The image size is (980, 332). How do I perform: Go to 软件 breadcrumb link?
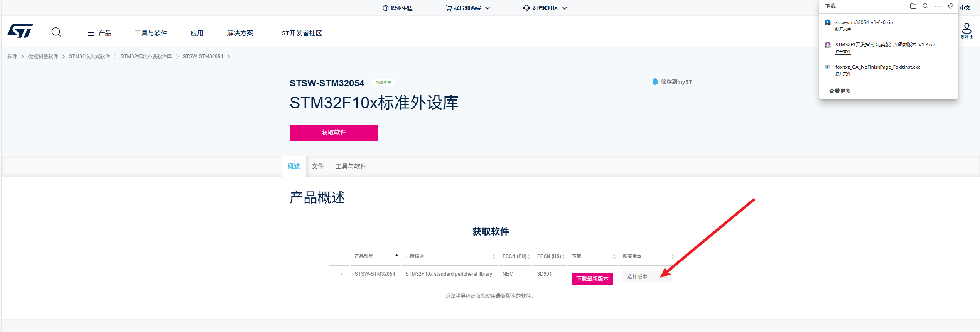point(12,57)
